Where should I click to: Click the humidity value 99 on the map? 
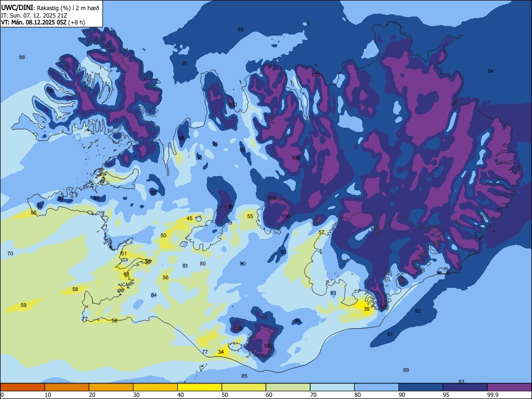[x=181, y=138]
